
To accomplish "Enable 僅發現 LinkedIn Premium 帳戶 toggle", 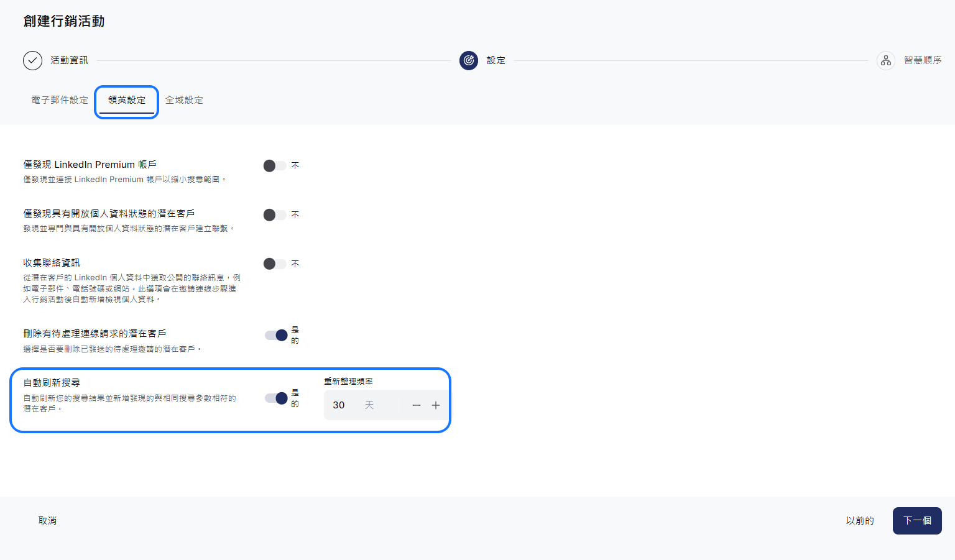I will point(275,166).
